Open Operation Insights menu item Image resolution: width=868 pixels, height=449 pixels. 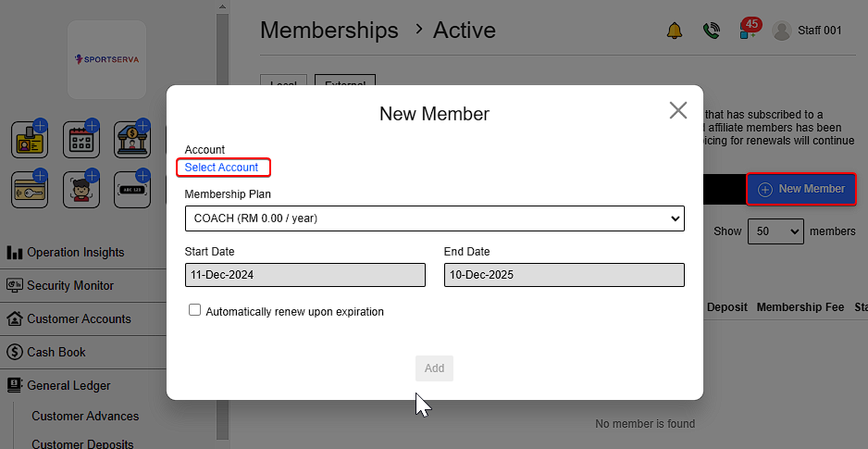(x=75, y=252)
